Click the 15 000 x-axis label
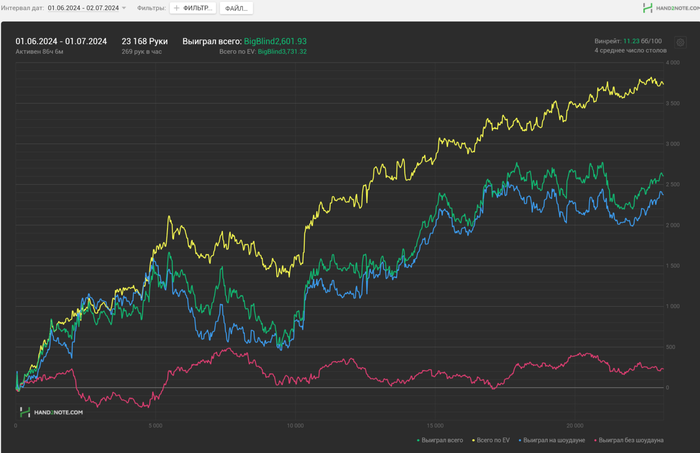This screenshot has height=453, width=700. tap(435, 426)
